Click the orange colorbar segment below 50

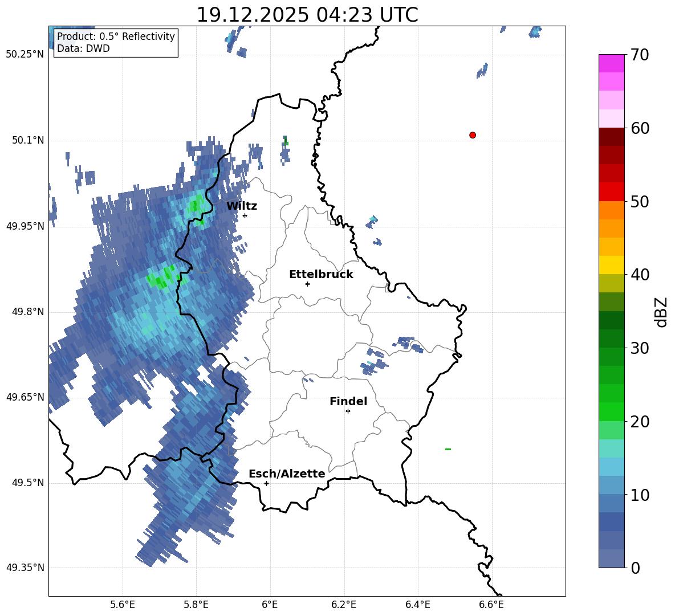(x=612, y=210)
